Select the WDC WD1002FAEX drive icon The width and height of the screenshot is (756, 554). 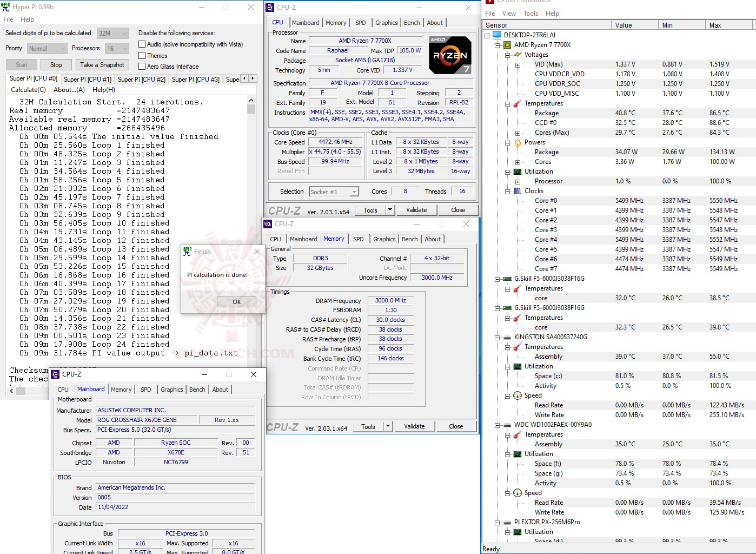507,425
